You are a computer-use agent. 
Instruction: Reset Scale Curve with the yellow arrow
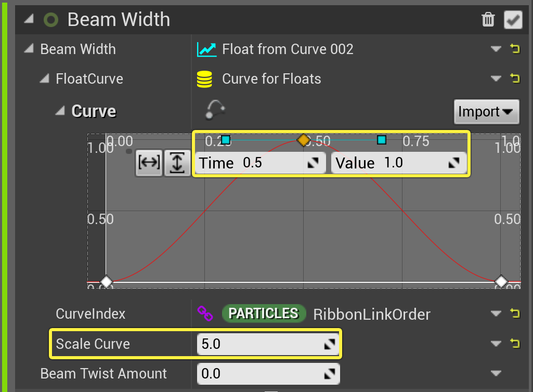(515, 343)
